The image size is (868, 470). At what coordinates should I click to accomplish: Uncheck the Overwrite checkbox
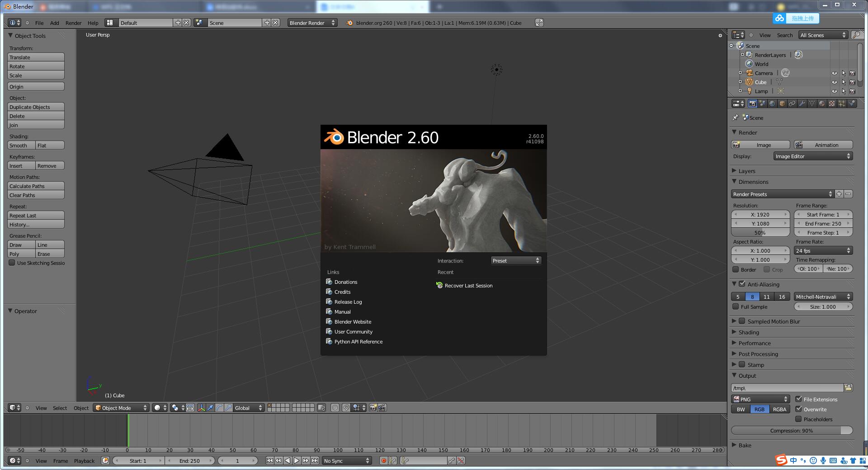799,409
